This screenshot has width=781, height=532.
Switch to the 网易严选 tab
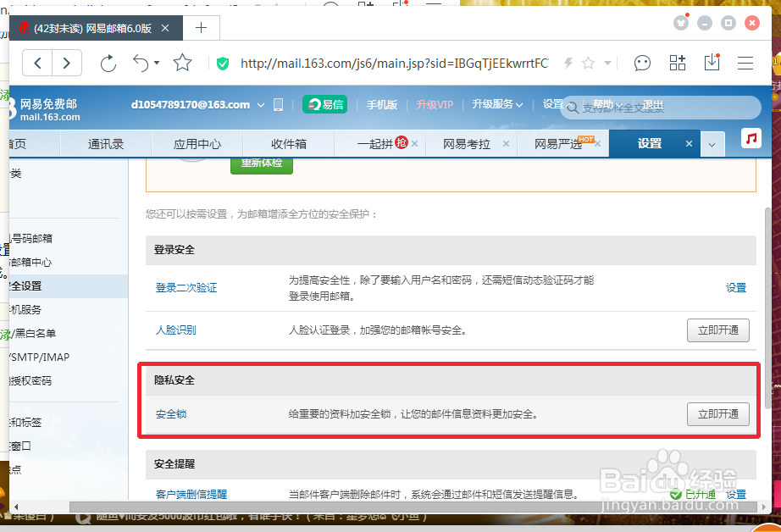[x=558, y=144]
